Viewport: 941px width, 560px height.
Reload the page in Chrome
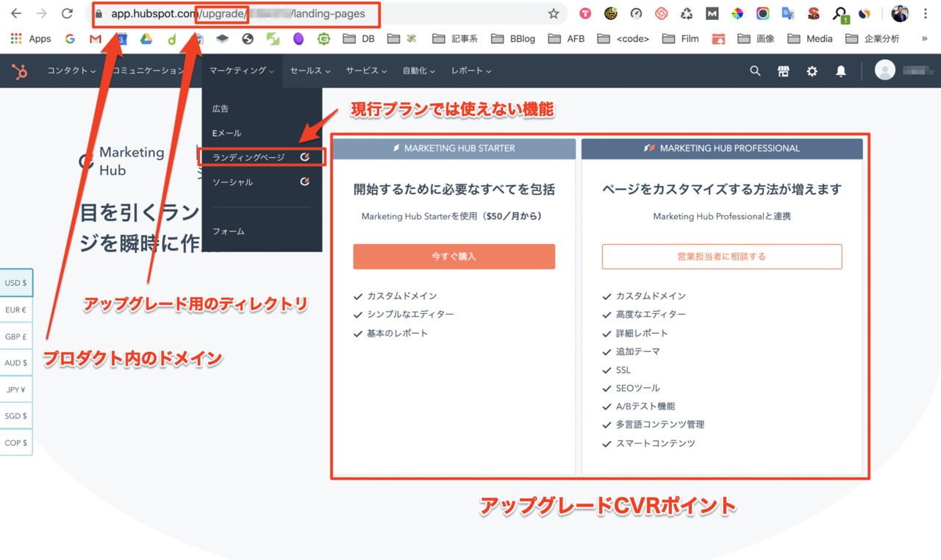coord(67,13)
